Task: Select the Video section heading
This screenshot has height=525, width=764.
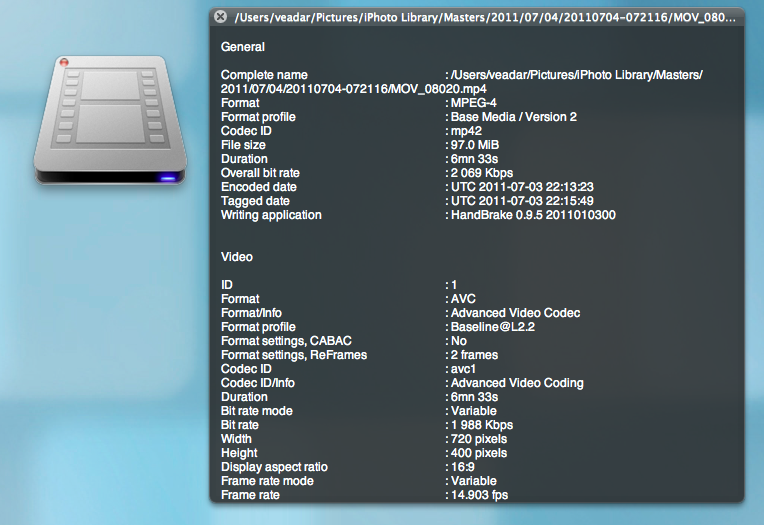Action: tap(237, 257)
